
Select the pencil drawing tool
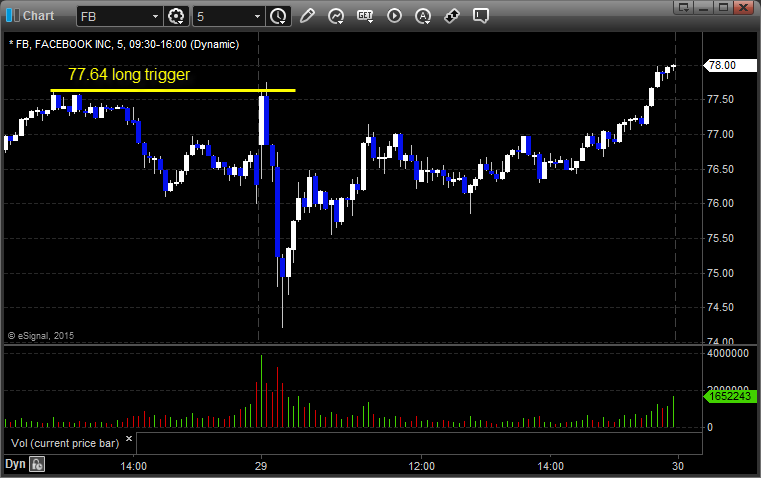tap(307, 16)
